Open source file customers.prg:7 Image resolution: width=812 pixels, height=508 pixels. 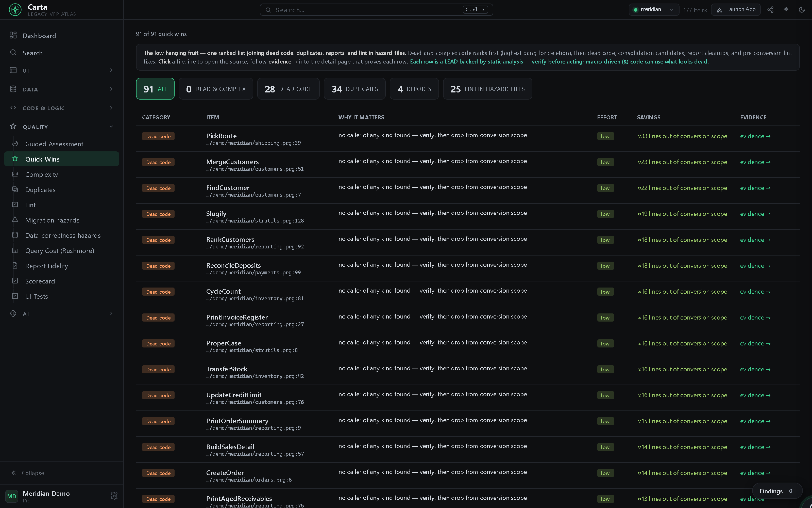253,195
